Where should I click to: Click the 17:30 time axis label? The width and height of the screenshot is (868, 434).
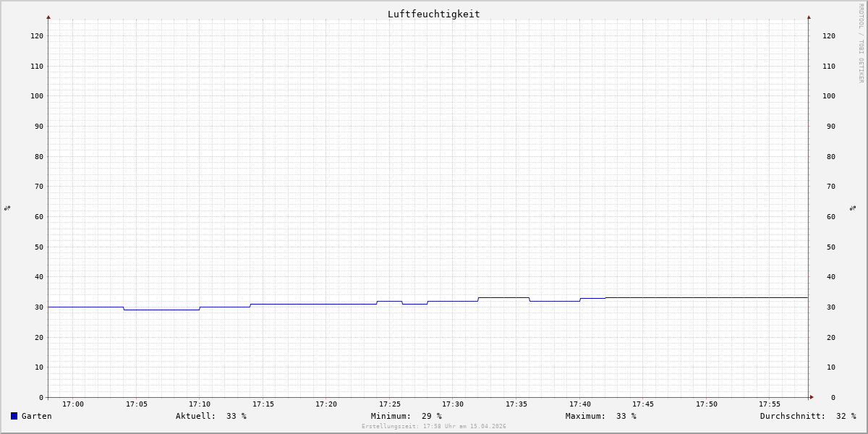[453, 404]
